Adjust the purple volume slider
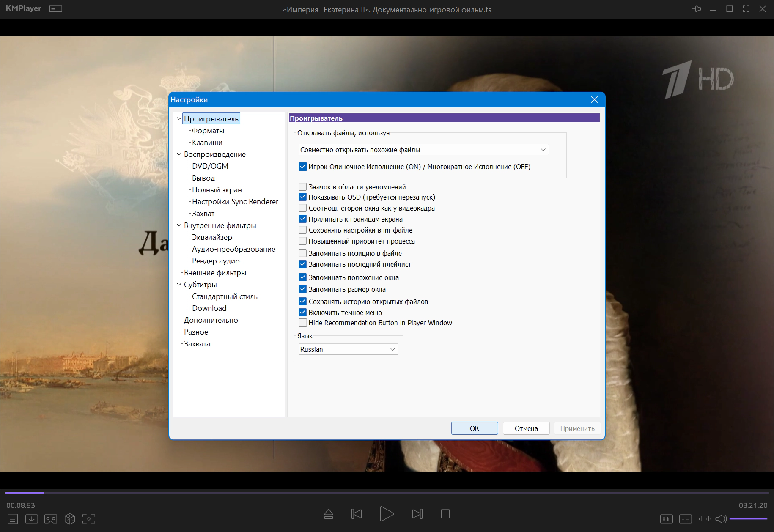Image resolution: width=774 pixels, height=532 pixels. 748,518
